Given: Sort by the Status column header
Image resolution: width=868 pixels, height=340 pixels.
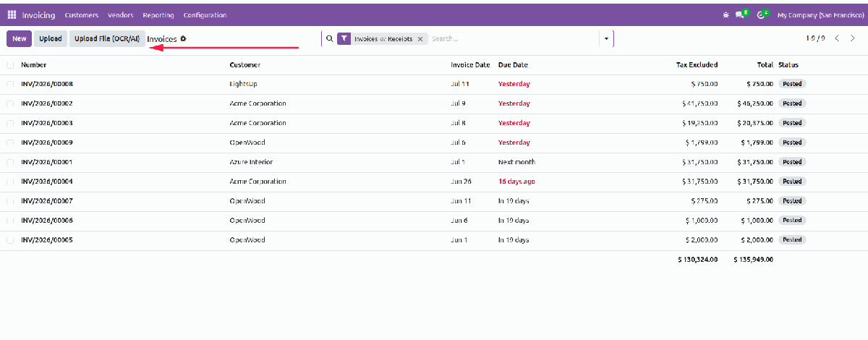Looking at the screenshot, I should click(x=788, y=65).
